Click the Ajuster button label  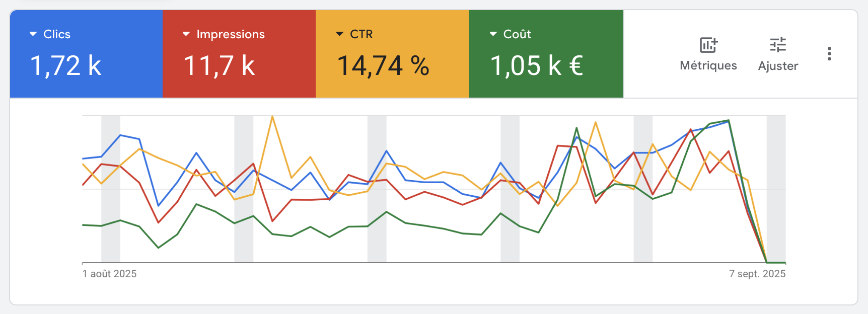[x=778, y=65]
